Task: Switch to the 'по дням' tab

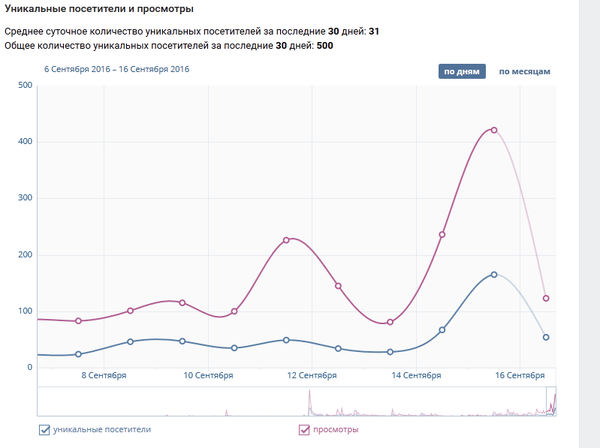Action: (x=462, y=71)
